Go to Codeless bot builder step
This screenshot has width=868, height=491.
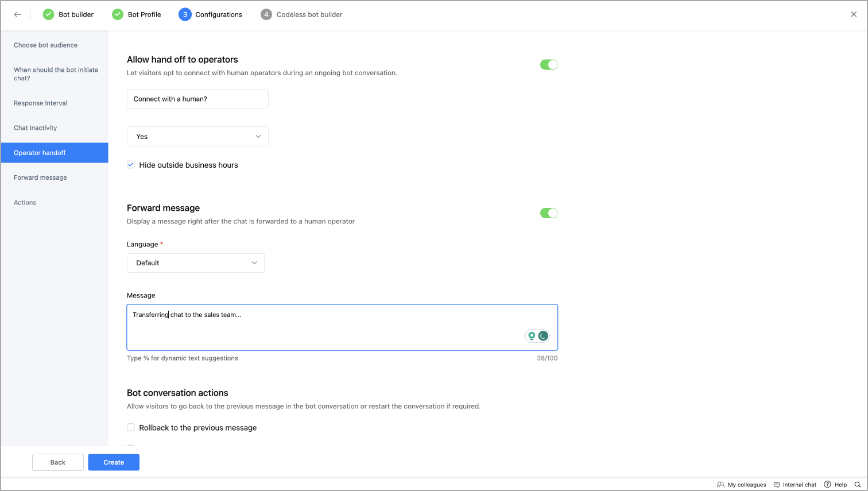[x=309, y=14]
